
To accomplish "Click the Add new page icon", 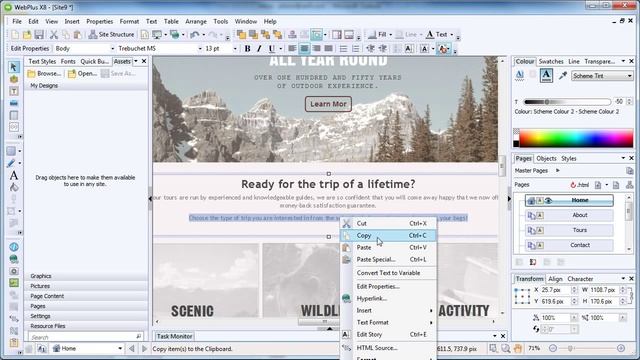I will [598, 185].
